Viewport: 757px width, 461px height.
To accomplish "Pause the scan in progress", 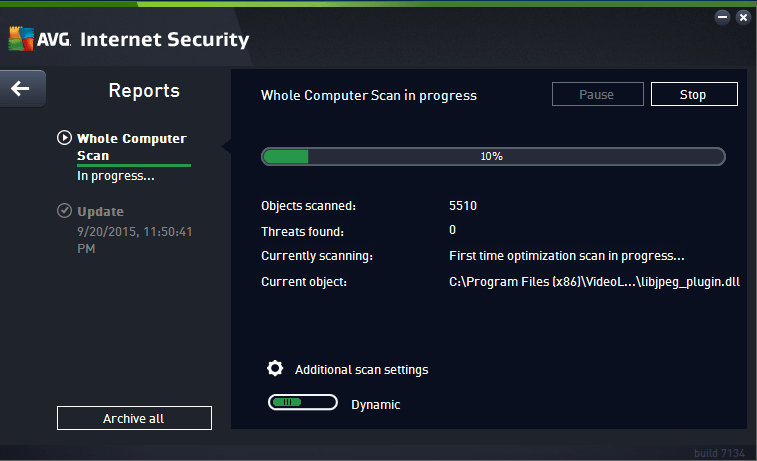I will 598,94.
